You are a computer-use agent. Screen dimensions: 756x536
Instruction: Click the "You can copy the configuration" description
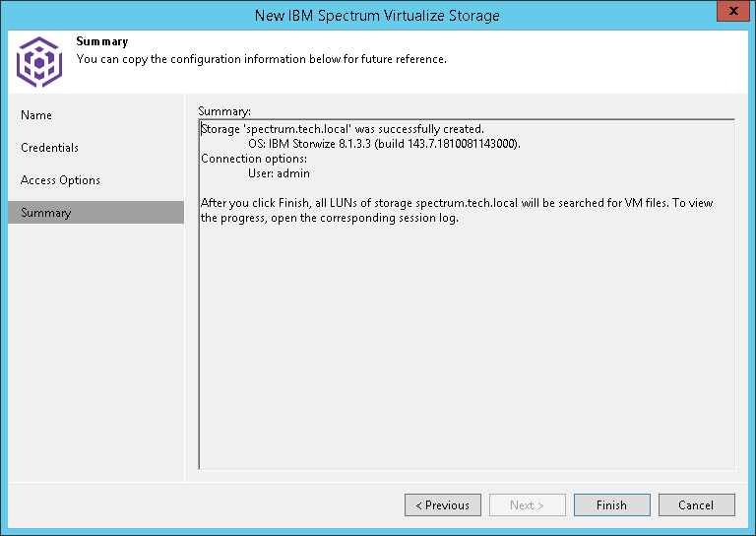(x=261, y=59)
